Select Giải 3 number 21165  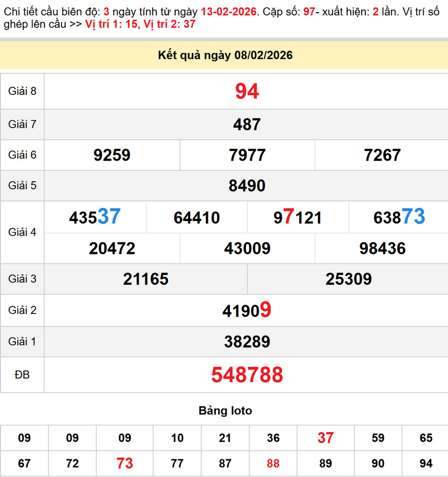coord(146,279)
